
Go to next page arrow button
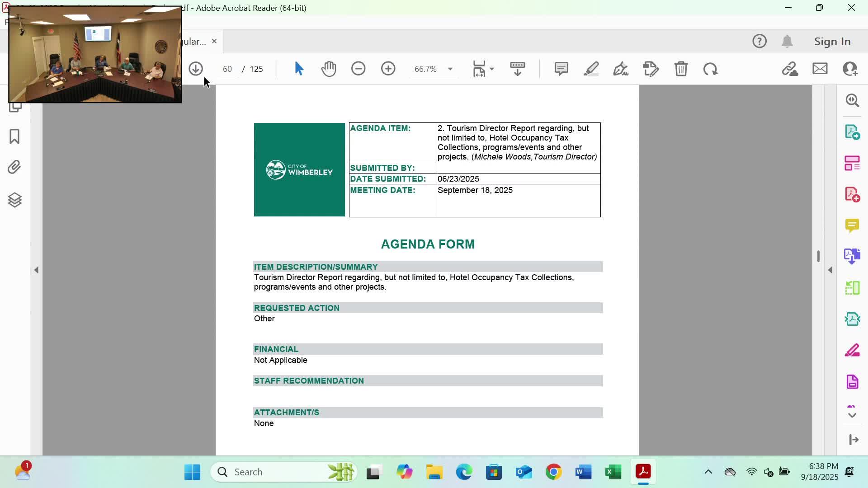click(196, 69)
